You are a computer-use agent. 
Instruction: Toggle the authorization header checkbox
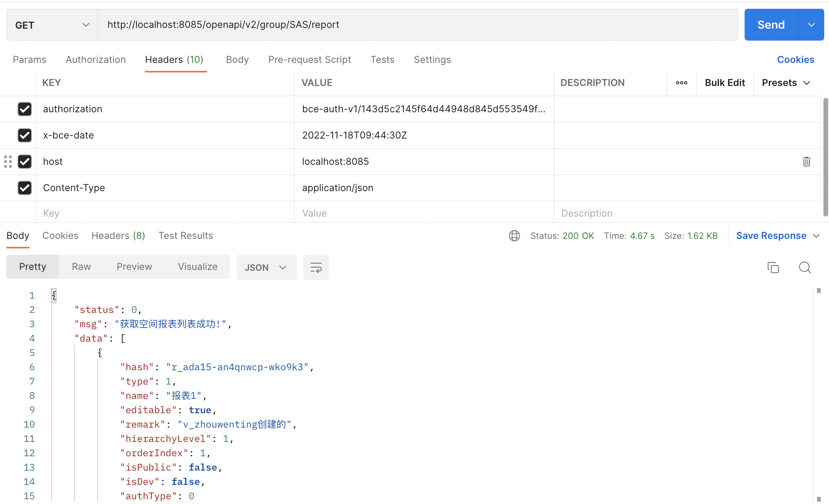click(x=23, y=109)
